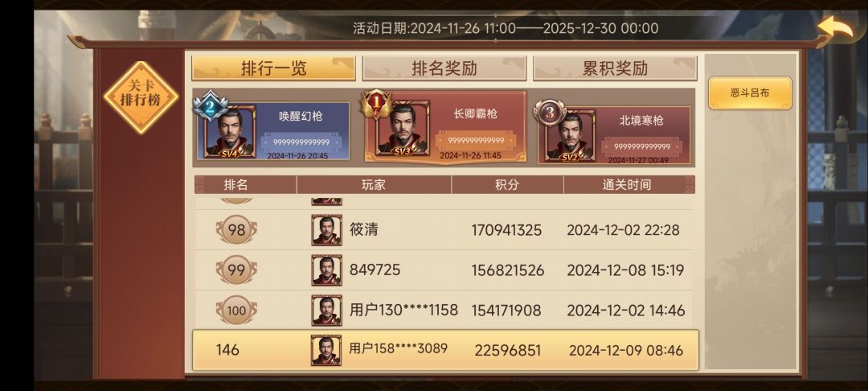Tap the avatar of player 849725
This screenshot has width=868, height=391.
click(x=326, y=270)
